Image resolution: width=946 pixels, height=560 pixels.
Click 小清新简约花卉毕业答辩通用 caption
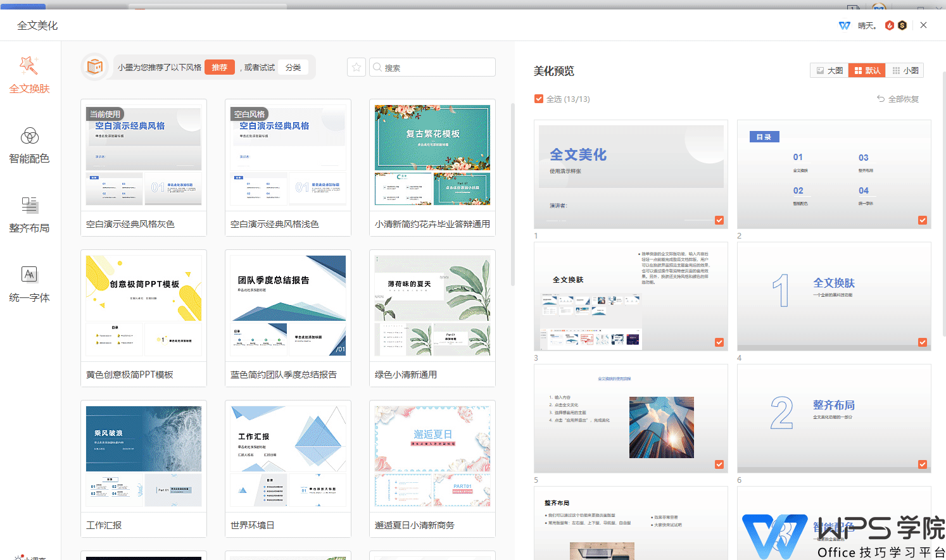coord(432,224)
